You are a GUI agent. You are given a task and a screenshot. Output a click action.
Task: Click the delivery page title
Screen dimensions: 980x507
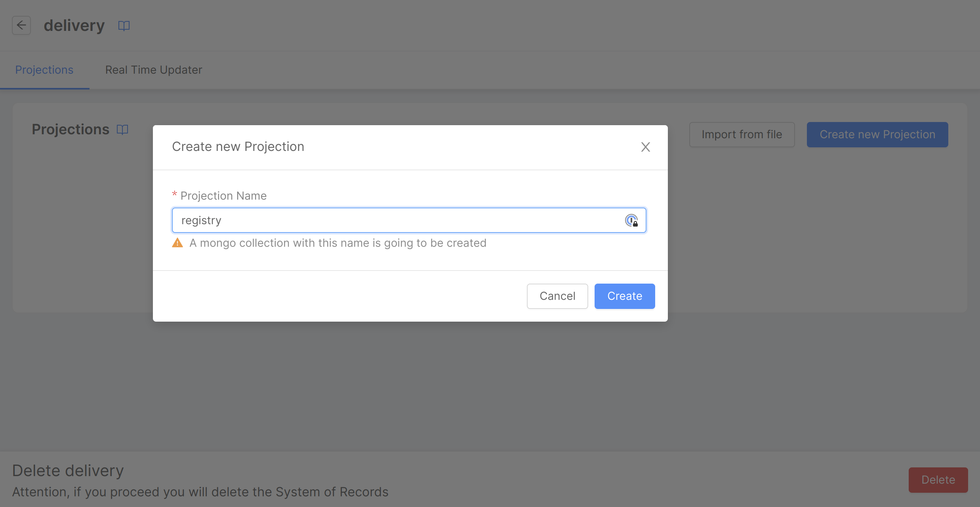(x=74, y=25)
